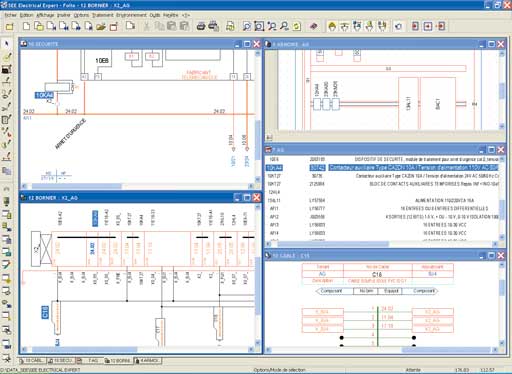This screenshot has height=374, width=512.
Task: Click the red exit-door icon at toolbar end
Action: tap(441, 26)
